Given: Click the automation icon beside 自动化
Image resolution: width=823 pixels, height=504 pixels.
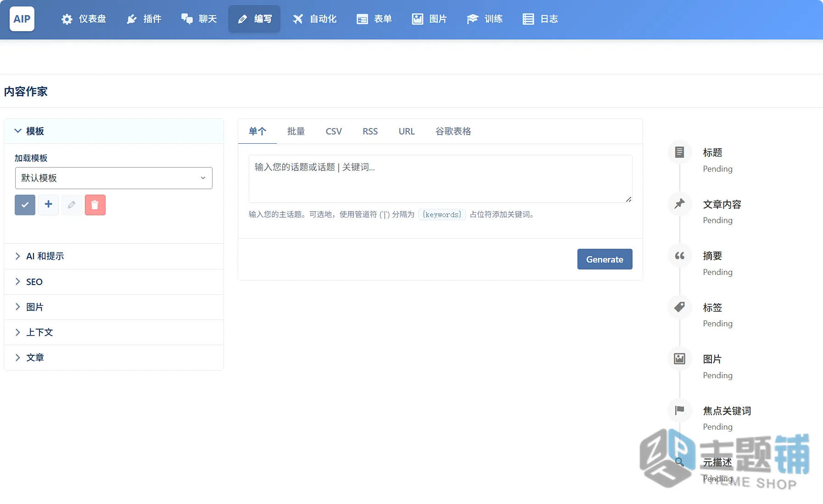Looking at the screenshot, I should [298, 19].
